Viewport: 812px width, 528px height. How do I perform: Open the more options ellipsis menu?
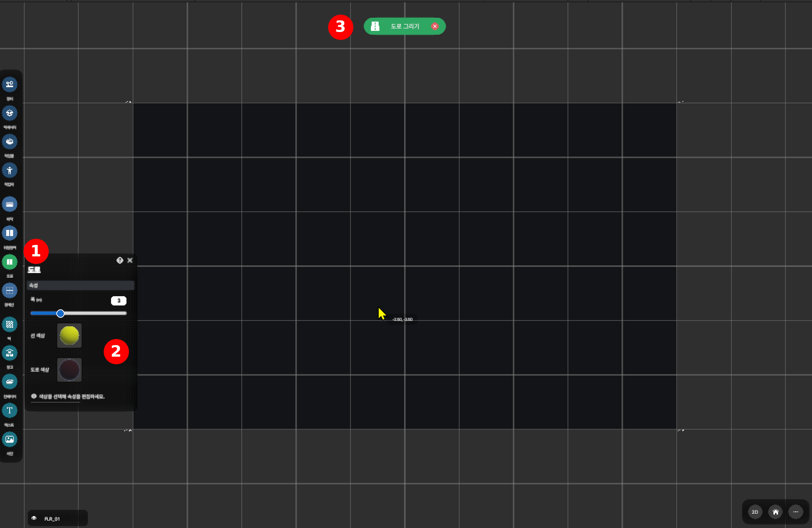[795, 512]
